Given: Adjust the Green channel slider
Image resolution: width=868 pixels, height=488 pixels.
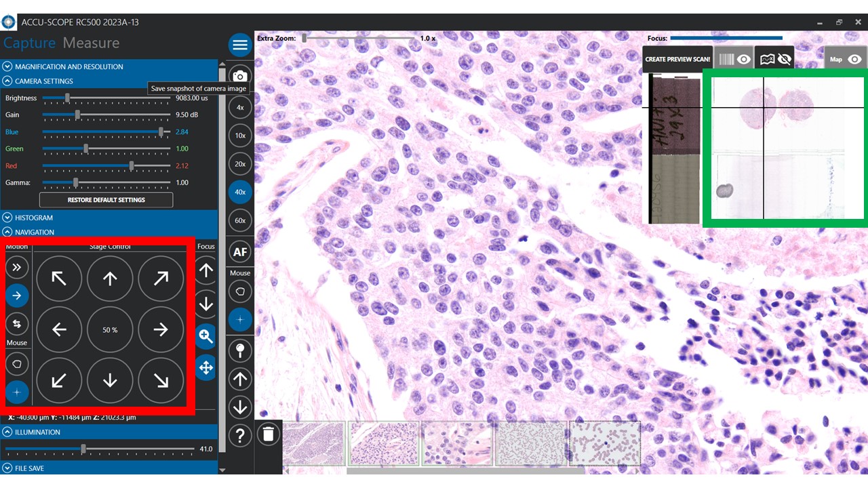Looking at the screenshot, I should point(106,148).
